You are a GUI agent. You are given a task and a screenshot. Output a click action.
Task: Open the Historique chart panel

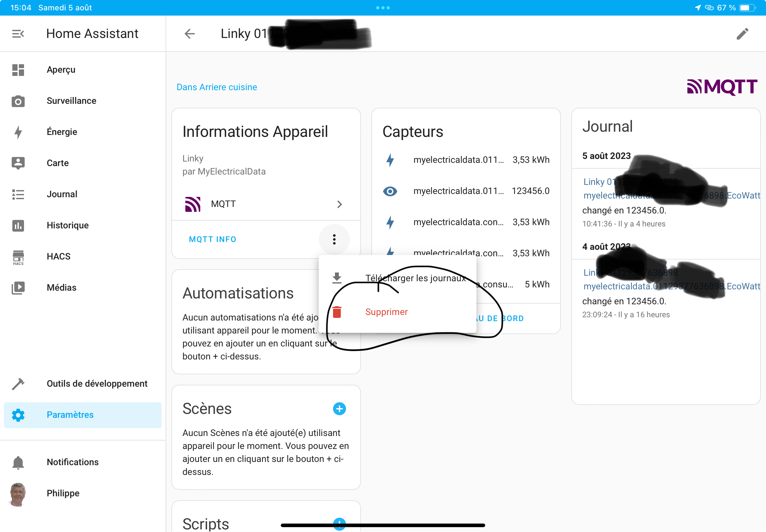click(x=68, y=225)
